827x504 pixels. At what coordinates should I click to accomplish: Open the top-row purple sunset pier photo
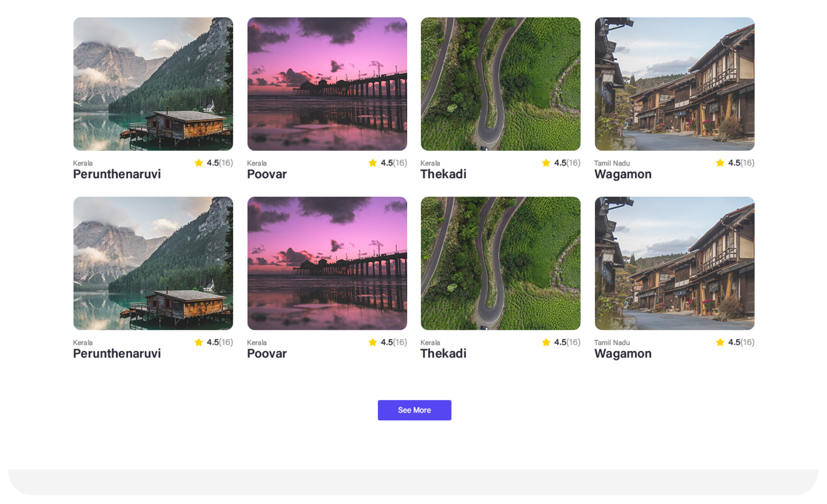327,84
